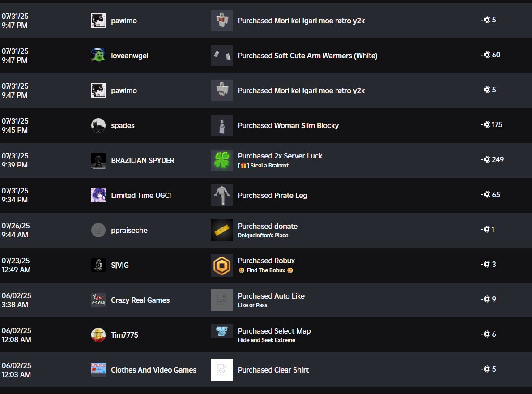
Task: Open the Tim7775 avatar icon
Action: (98, 335)
